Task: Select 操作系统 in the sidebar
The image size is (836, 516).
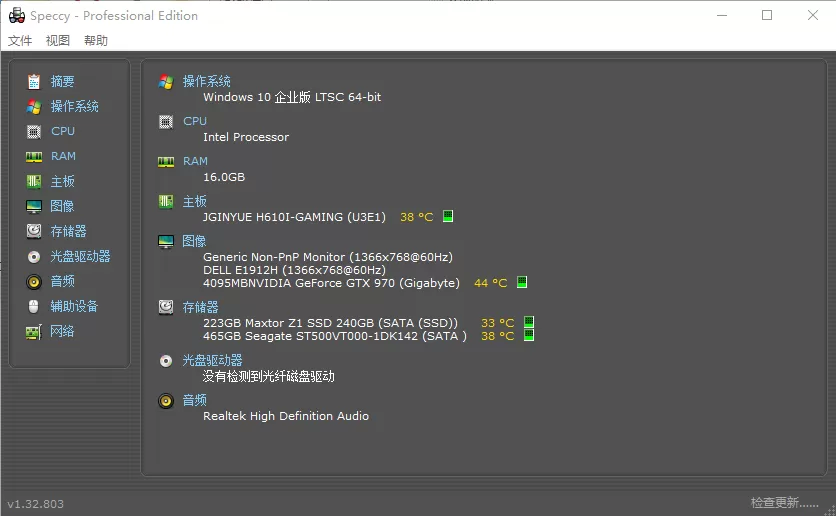Action: [x=75, y=107]
